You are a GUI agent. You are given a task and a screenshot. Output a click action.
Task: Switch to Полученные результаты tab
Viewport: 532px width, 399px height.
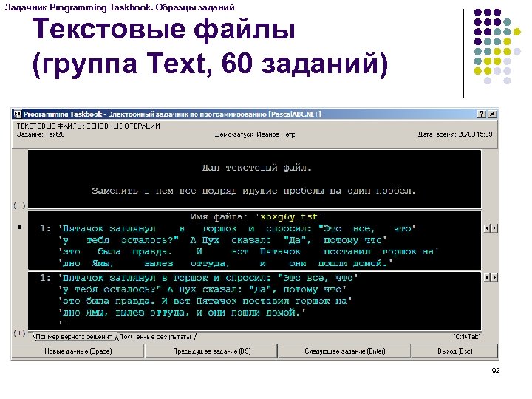click(156, 337)
